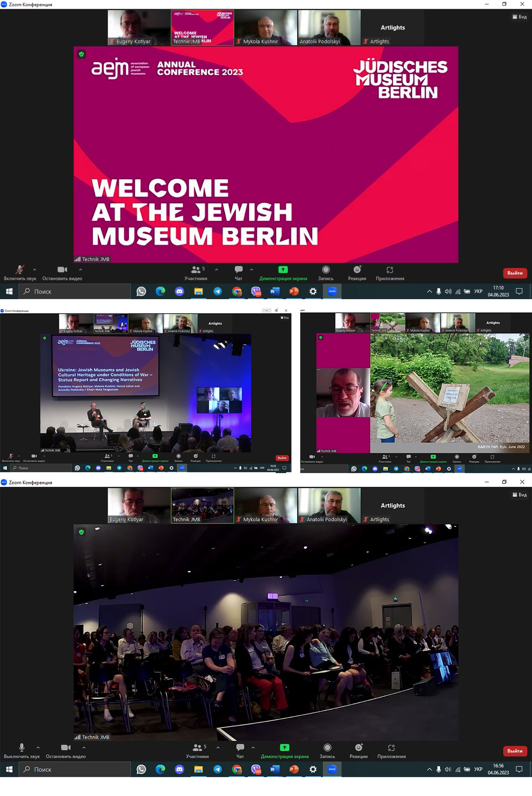Open Telegram from the 16:56 taskbar

click(x=217, y=769)
